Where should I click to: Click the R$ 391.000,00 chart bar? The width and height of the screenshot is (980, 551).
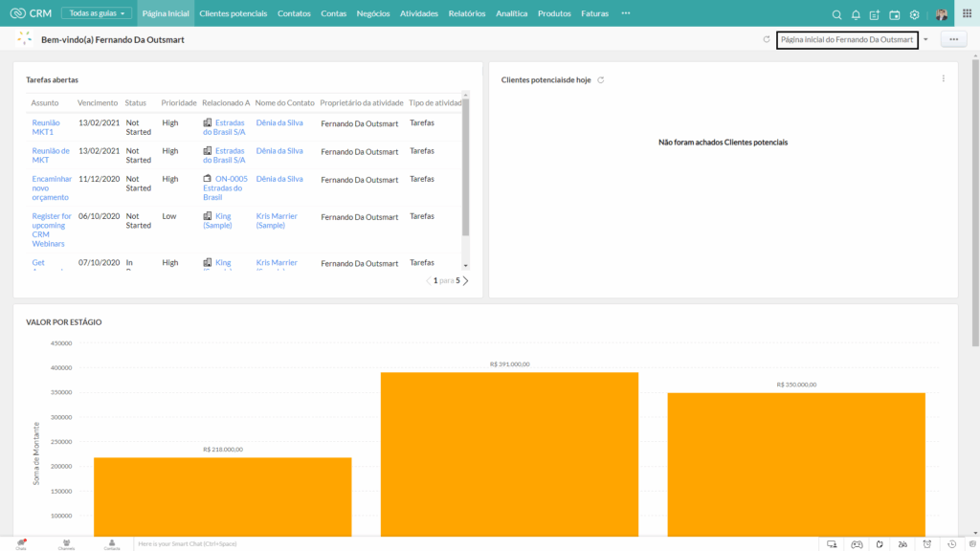[x=509, y=454]
